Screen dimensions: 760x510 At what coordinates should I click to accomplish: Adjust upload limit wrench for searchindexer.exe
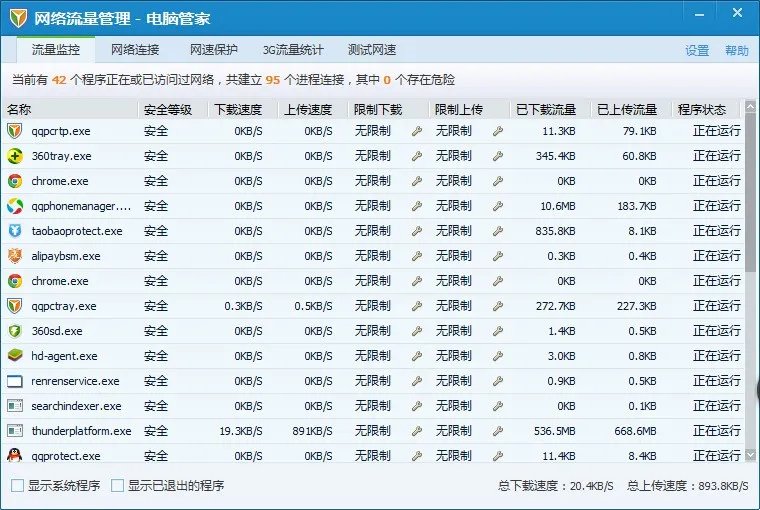[x=497, y=406]
